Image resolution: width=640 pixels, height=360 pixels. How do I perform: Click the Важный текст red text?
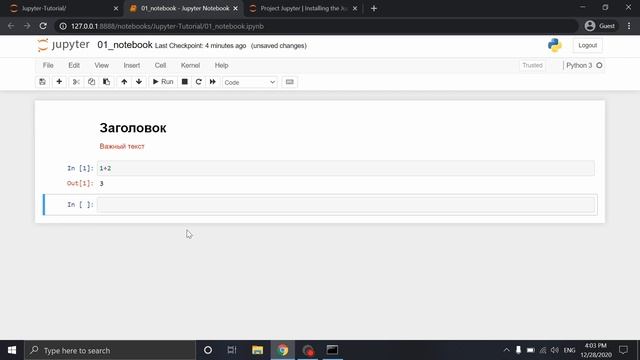[122, 146]
